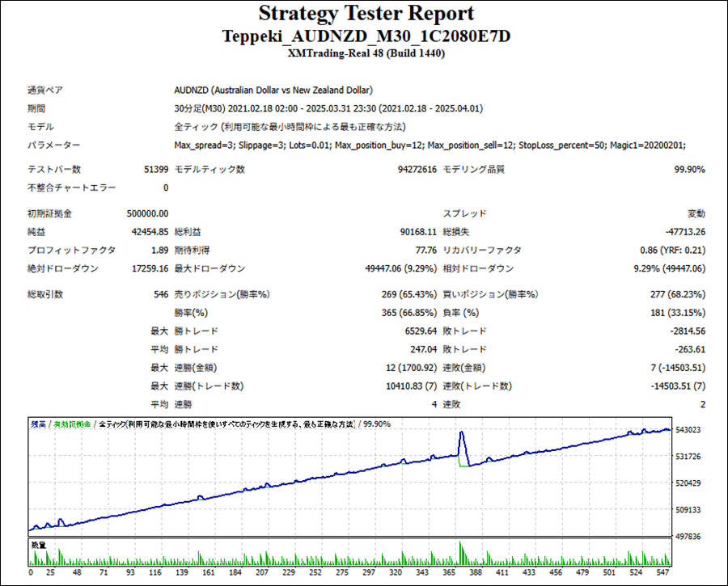
Task: Click the 残高 balance legend label
Action: pyautogui.click(x=38, y=424)
